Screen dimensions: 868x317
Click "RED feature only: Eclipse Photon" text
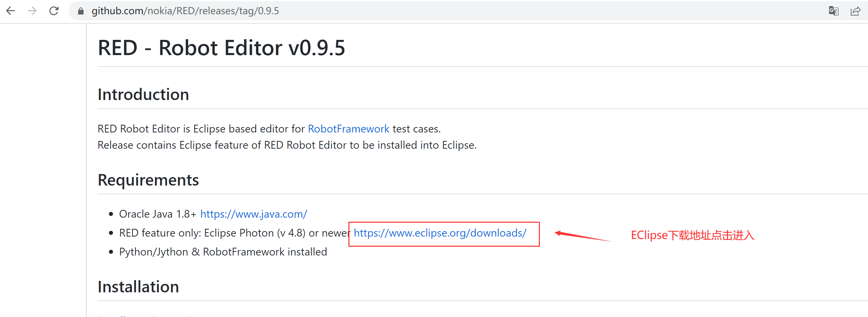(x=197, y=233)
